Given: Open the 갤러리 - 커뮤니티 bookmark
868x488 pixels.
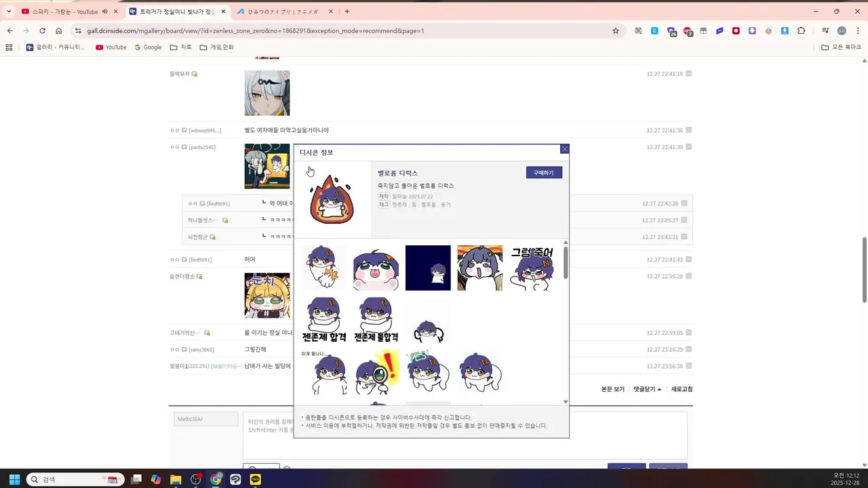Looking at the screenshot, I should tap(56, 47).
